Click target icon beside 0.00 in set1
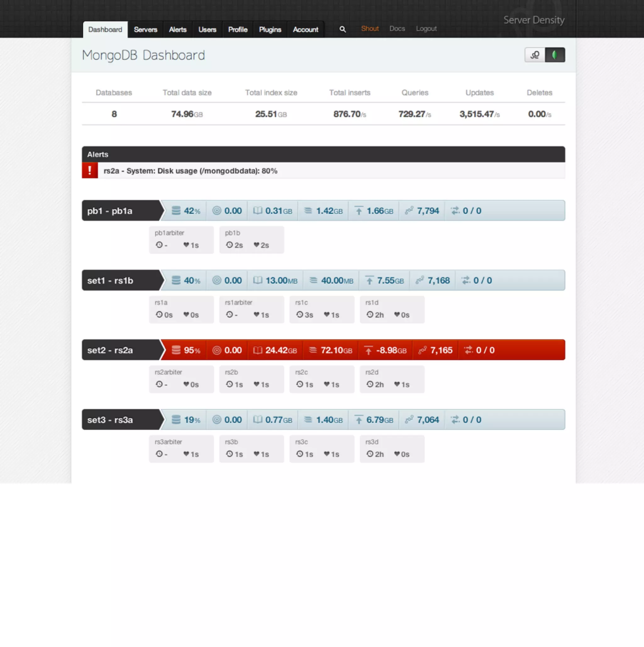This screenshot has width=644, height=647. [217, 280]
